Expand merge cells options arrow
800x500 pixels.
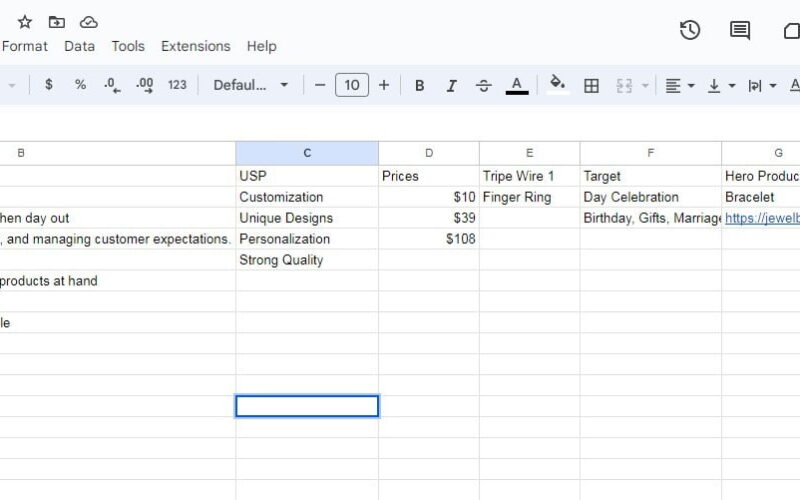click(645, 85)
